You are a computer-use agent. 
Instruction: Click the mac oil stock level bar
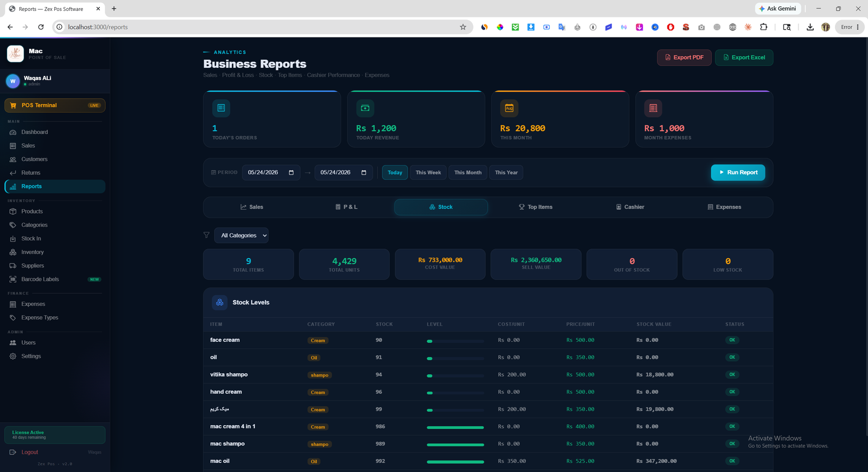tap(455, 462)
